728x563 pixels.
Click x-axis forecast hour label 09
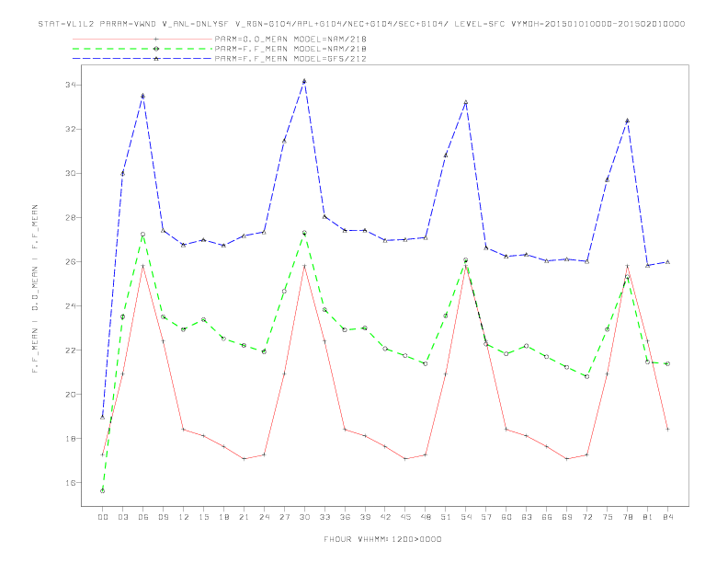click(163, 517)
